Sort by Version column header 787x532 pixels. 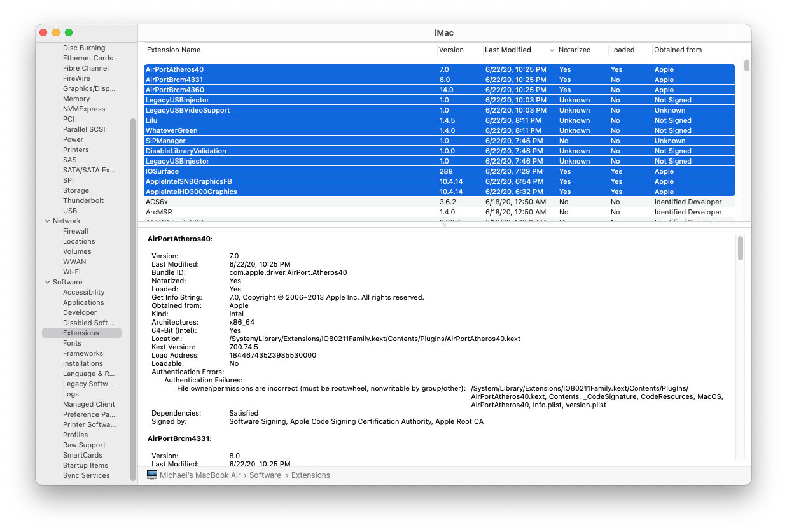(x=451, y=50)
